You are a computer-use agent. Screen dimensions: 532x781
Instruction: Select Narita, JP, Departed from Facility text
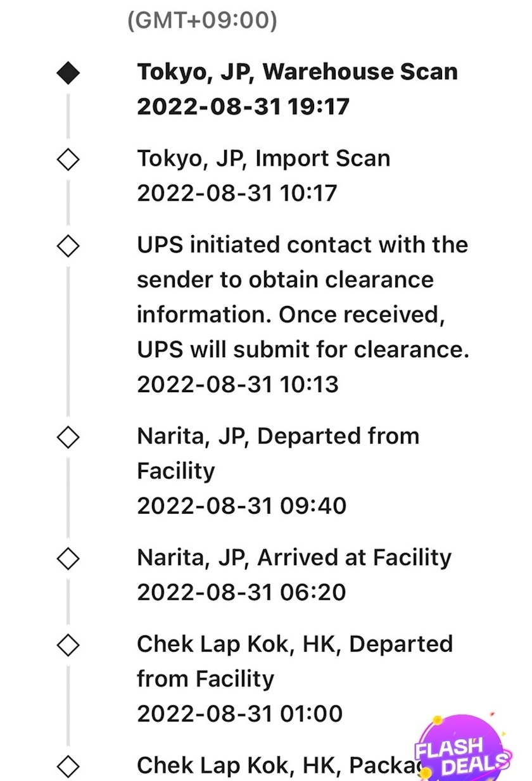point(278,453)
